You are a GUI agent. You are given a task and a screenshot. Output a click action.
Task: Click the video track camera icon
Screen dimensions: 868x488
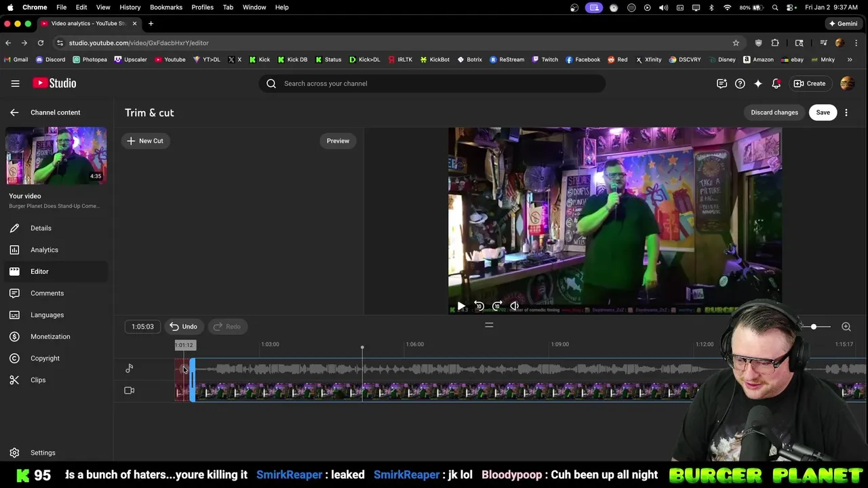pyautogui.click(x=130, y=390)
